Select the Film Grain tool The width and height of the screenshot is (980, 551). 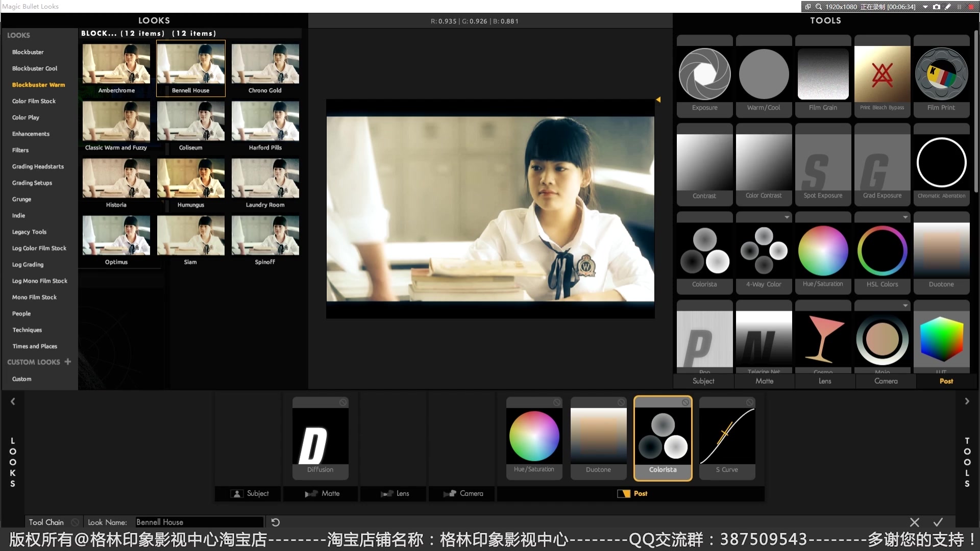click(x=823, y=77)
